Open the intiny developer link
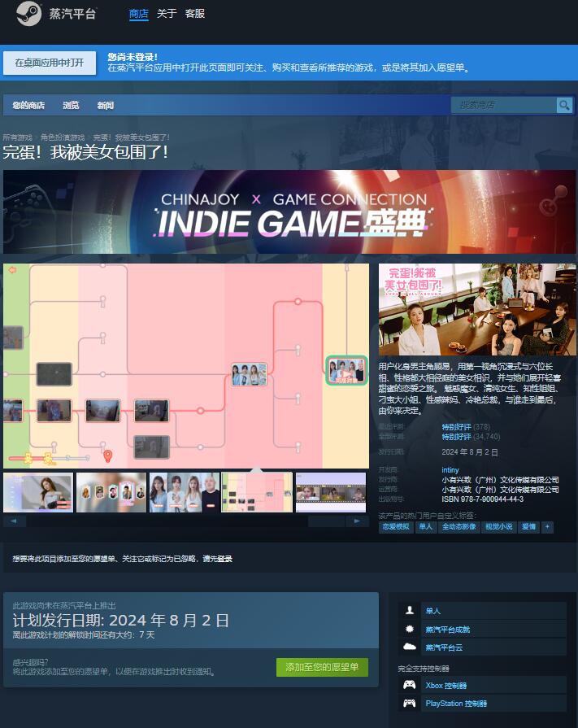This screenshot has height=728, width=578. [x=450, y=470]
